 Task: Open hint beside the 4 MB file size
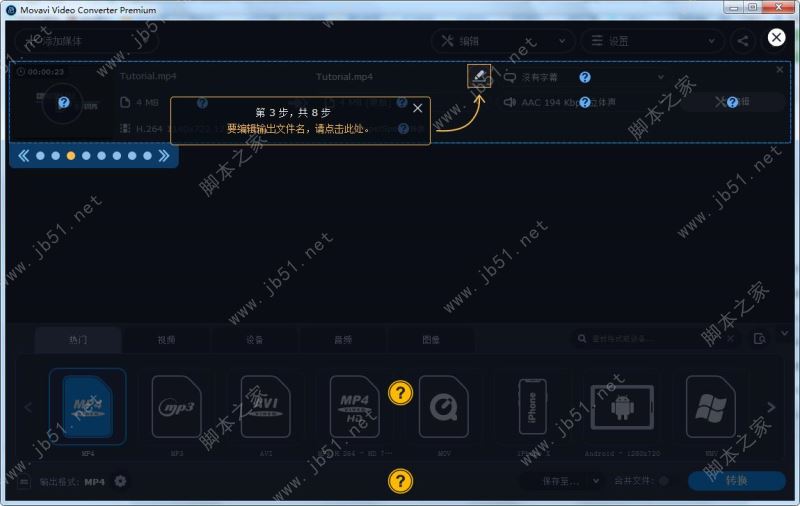tap(202, 103)
